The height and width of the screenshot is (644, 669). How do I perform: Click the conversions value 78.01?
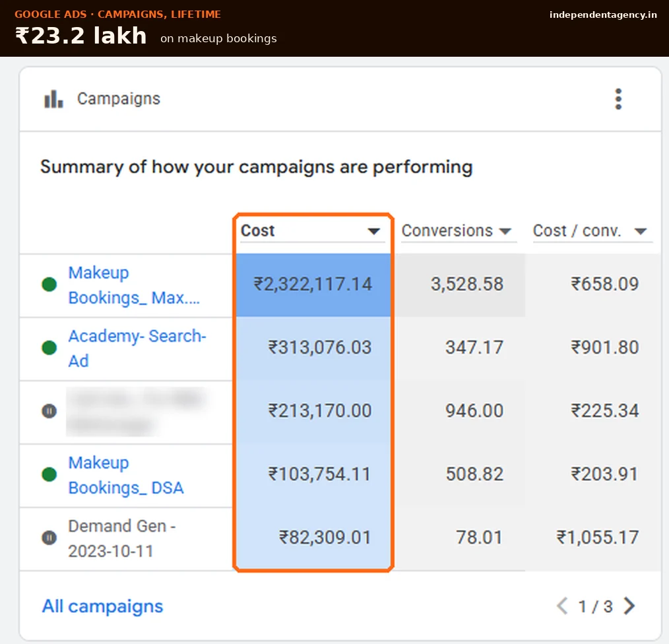click(479, 538)
